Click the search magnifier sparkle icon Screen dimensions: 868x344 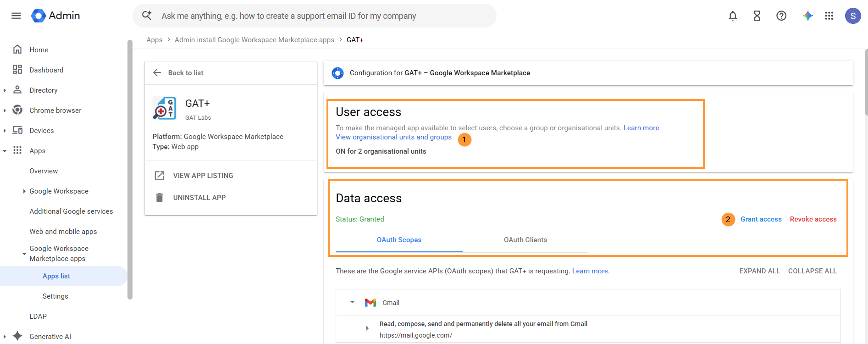point(147,16)
